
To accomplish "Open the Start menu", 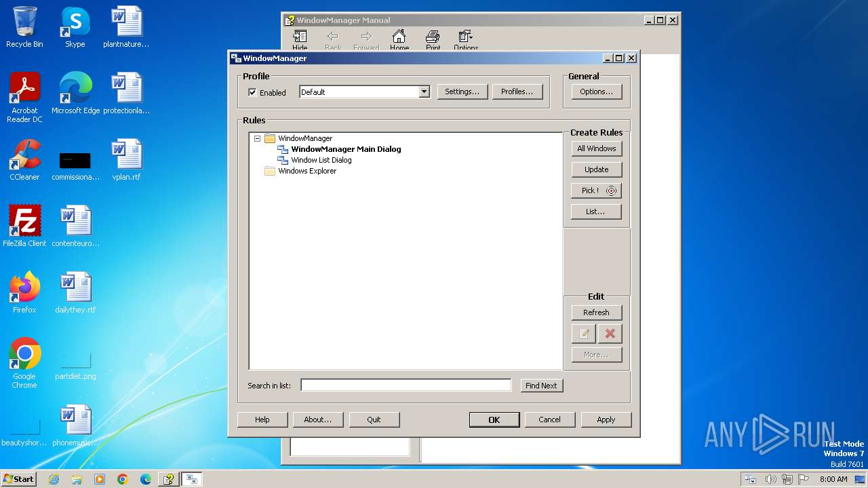I will [18, 479].
